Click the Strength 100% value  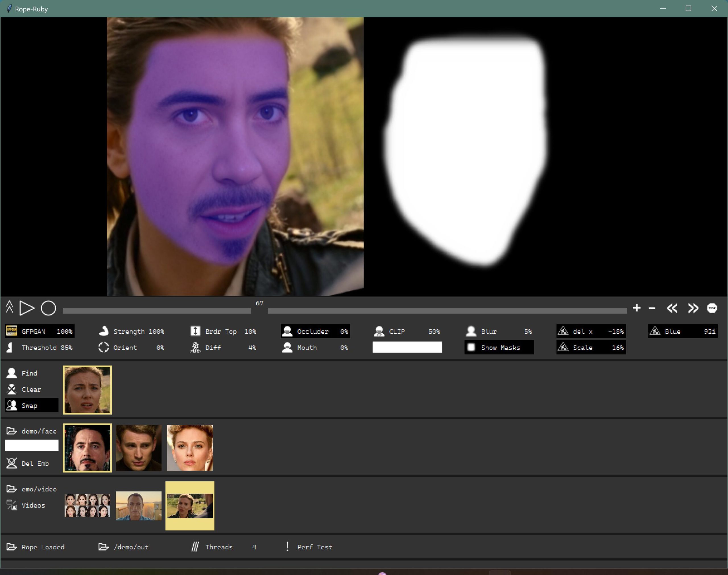point(156,332)
